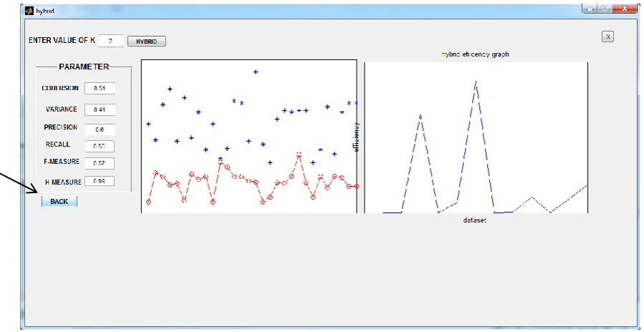Click the PARAMETER panel title
This screenshot has width=644, height=332.
pos(85,67)
